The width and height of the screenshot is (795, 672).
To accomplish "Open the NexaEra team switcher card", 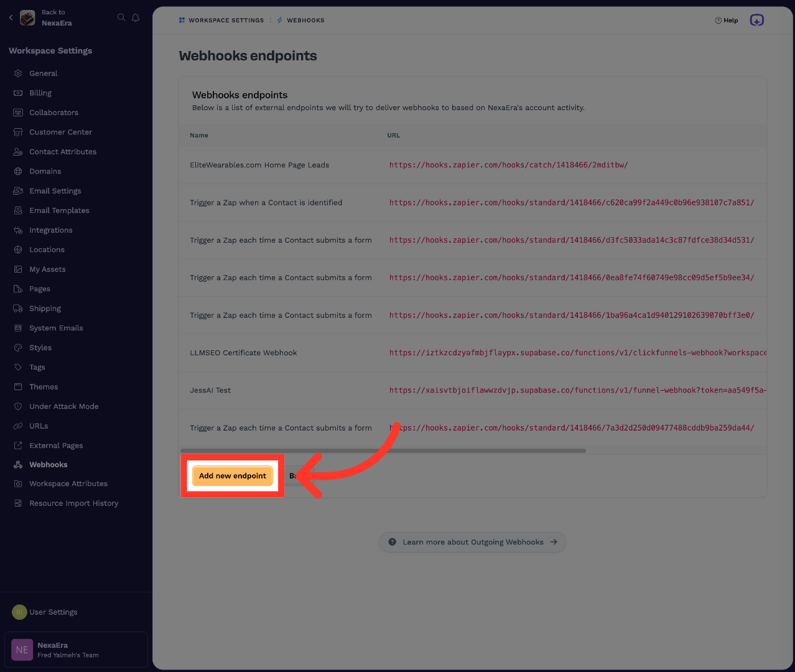I will [x=76, y=650].
